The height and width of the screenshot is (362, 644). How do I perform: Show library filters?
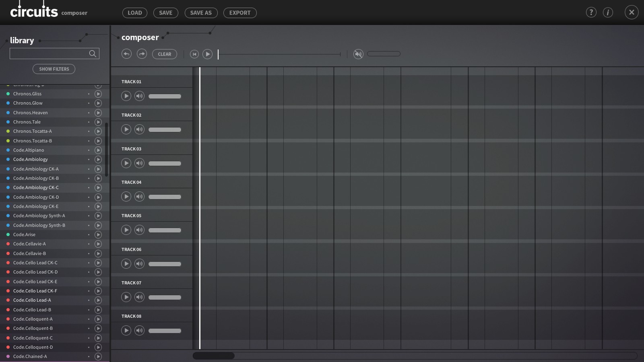54,69
